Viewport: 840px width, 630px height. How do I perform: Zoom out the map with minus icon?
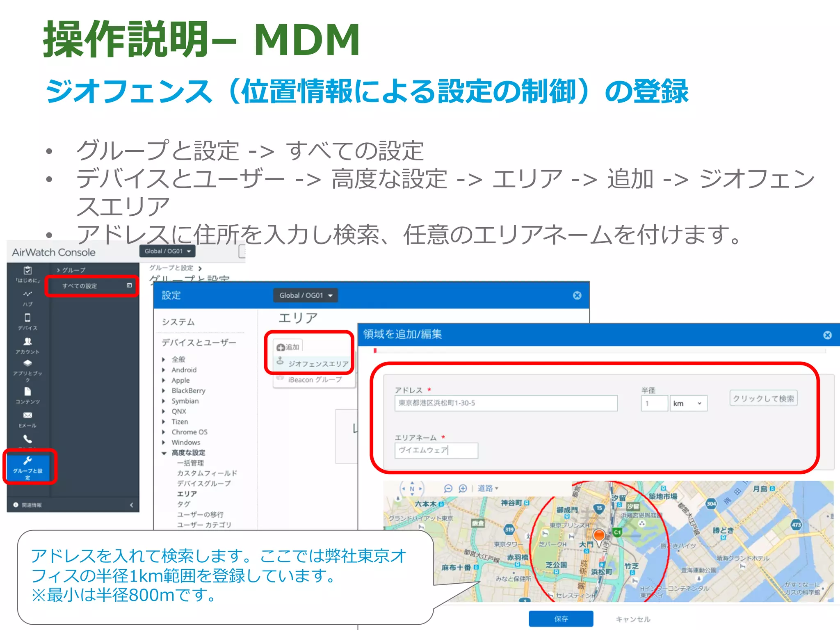coord(448,488)
